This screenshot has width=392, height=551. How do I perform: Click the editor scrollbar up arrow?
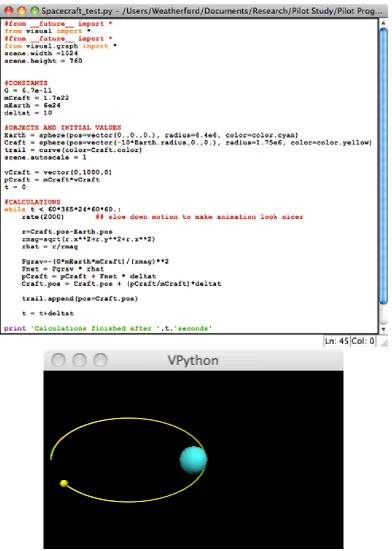point(384,23)
